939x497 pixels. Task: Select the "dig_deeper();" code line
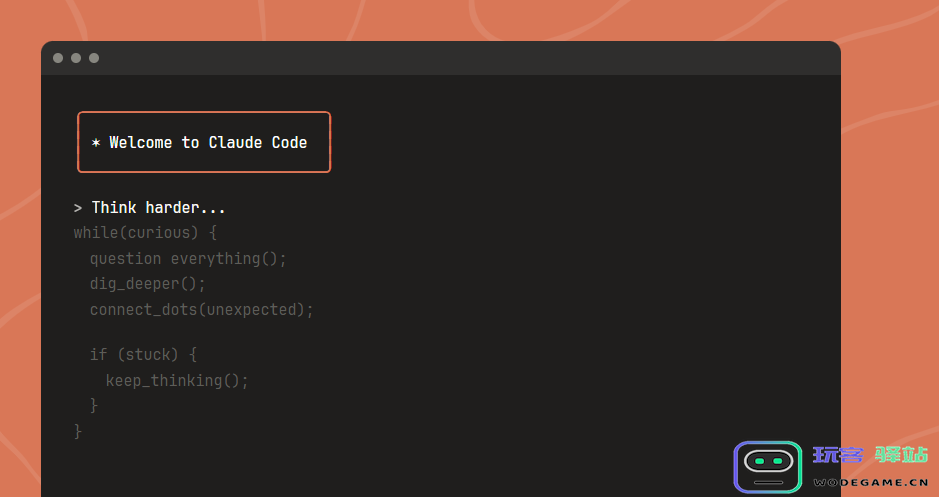point(147,284)
